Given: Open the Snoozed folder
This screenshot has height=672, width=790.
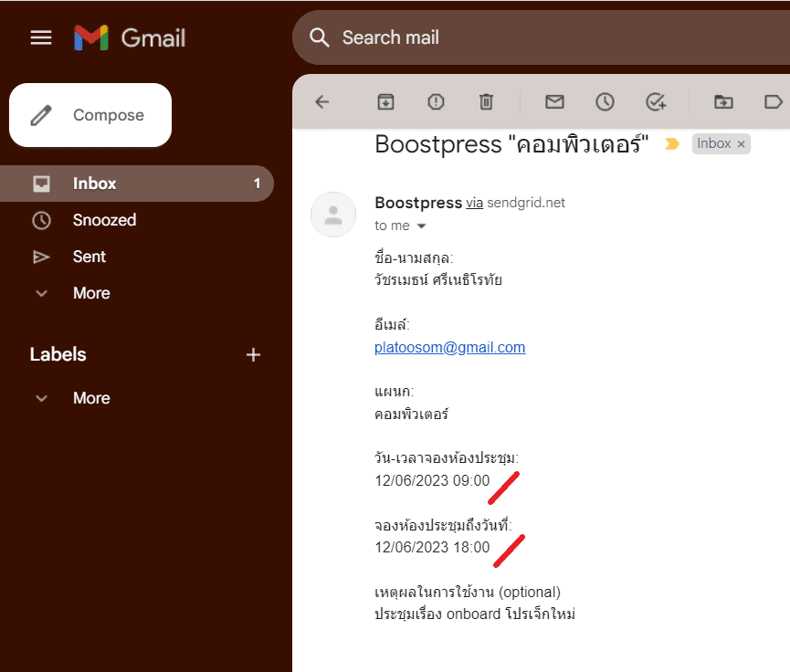Looking at the screenshot, I should (104, 220).
